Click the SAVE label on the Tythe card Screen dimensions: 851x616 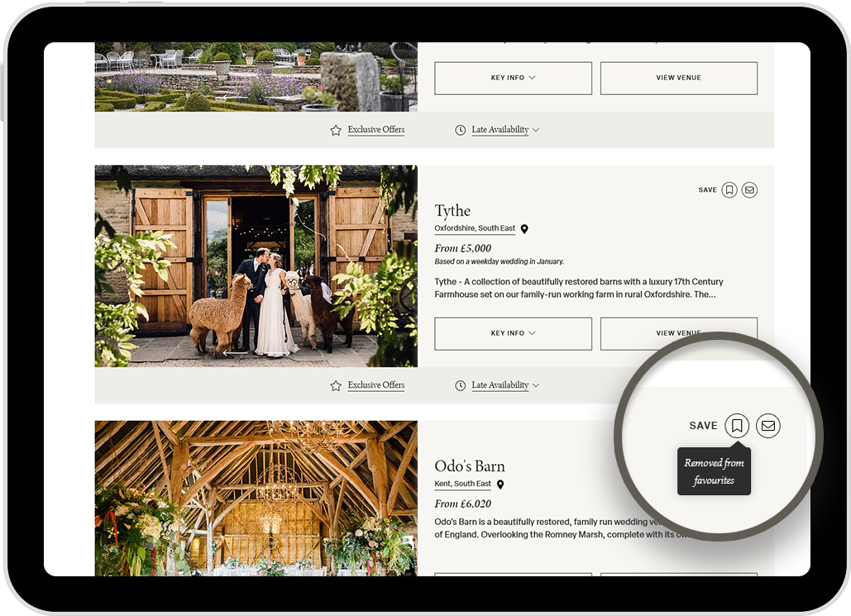point(707,190)
